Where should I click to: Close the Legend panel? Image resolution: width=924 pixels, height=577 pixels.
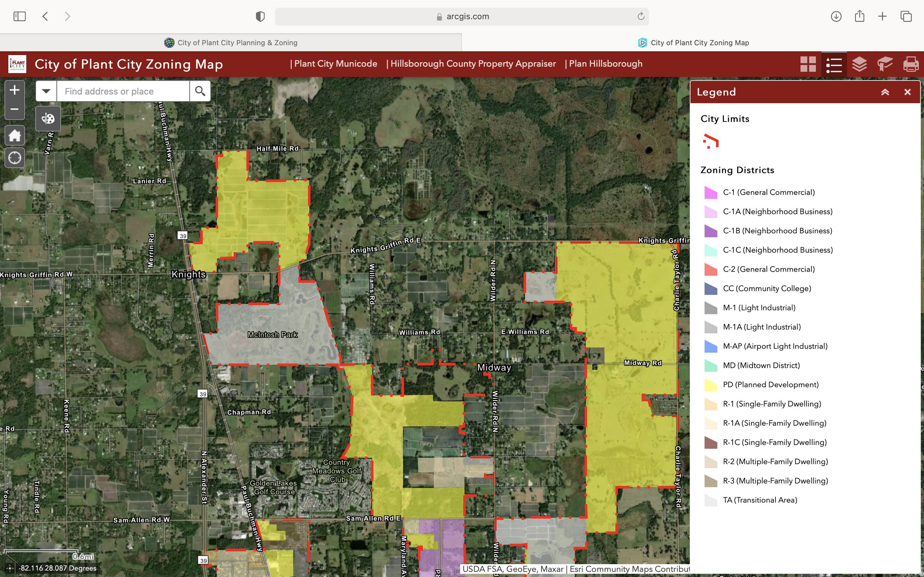pos(908,92)
